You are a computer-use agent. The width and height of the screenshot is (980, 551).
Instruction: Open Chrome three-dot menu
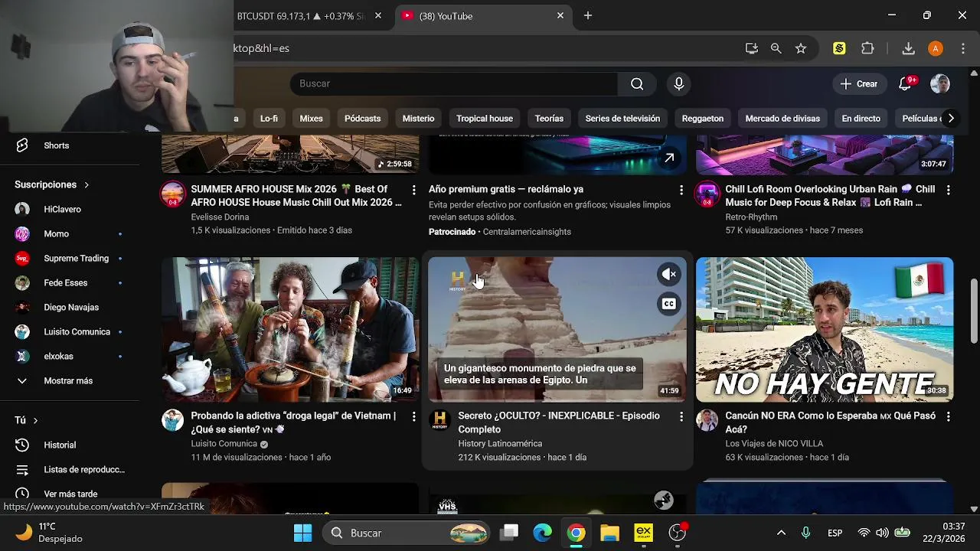[963, 48]
